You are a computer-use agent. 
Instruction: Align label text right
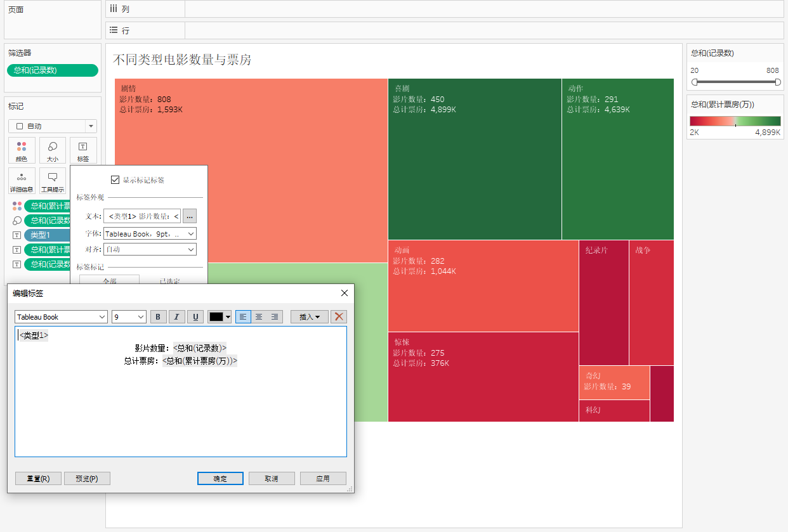pos(275,317)
